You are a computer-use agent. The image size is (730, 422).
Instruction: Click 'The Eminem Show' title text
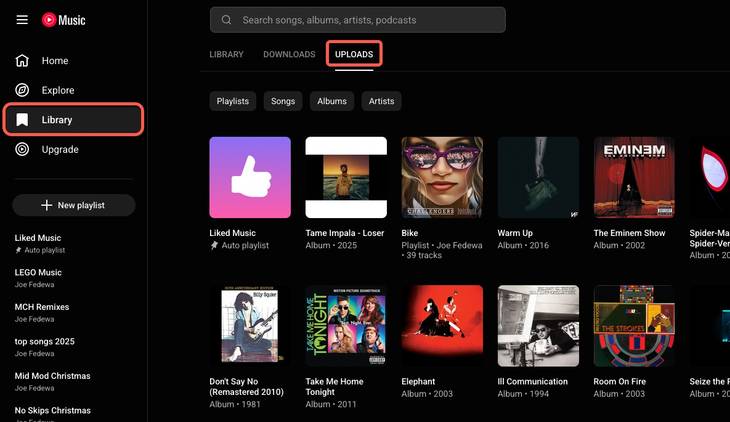point(629,233)
